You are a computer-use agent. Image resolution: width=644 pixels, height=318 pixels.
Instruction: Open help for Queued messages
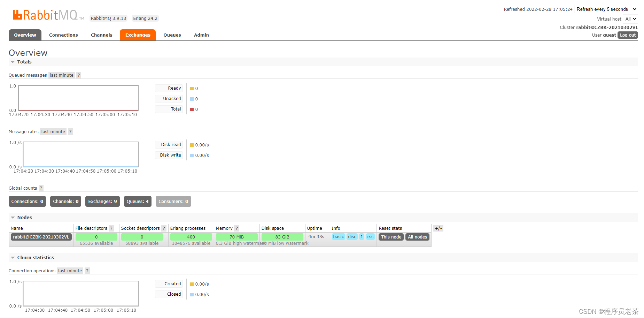coord(79,75)
